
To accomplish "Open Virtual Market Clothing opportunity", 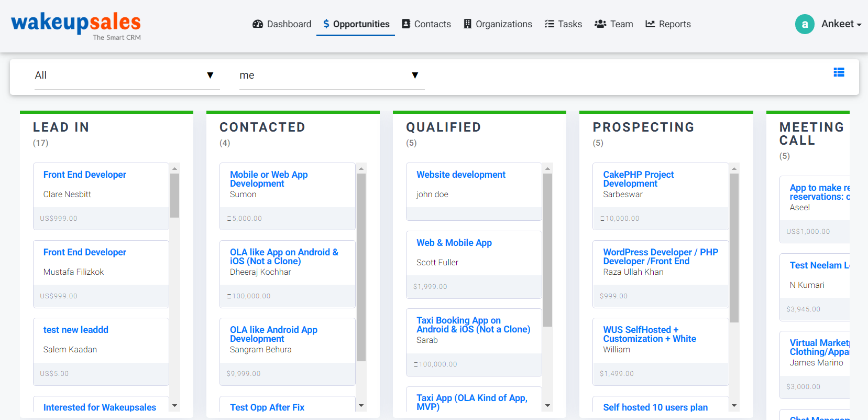I will (x=819, y=347).
